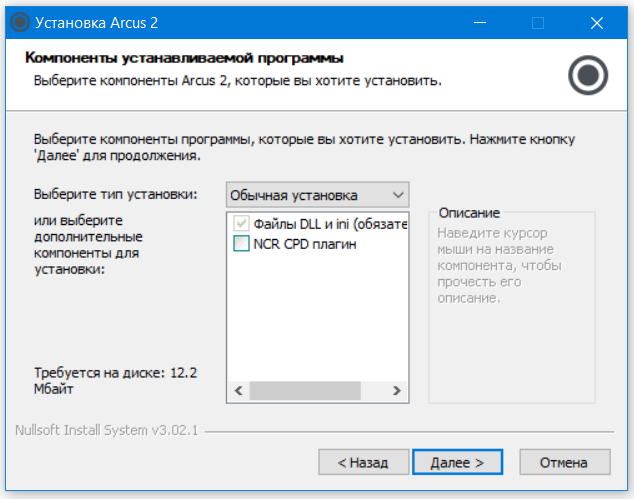The image size is (634, 499).
Task: Click the Компоненты устанавливаемой программы heading
Action: coord(184,58)
